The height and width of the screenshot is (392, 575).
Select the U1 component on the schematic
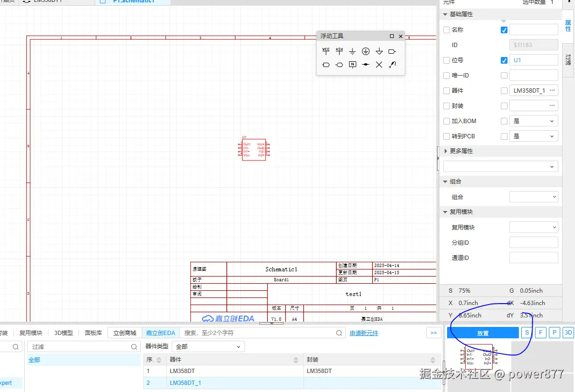[254, 150]
